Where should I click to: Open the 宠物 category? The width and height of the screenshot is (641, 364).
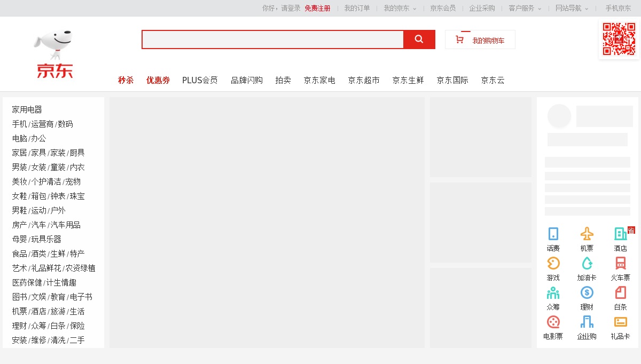[73, 181]
